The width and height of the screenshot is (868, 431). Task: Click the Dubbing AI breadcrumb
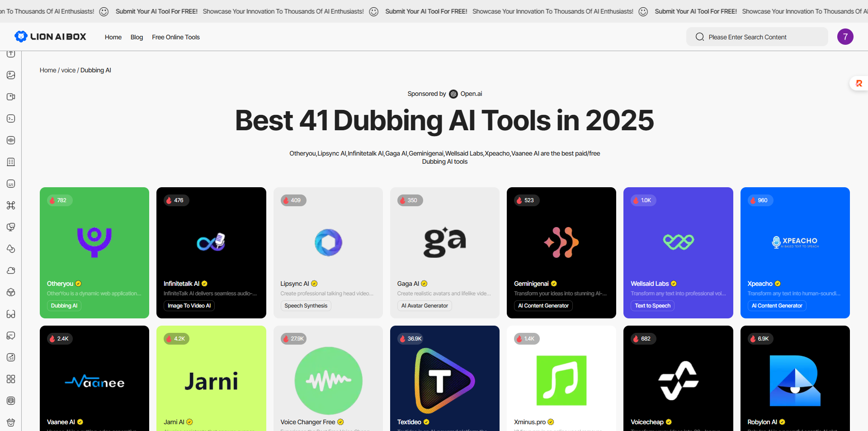click(x=96, y=70)
